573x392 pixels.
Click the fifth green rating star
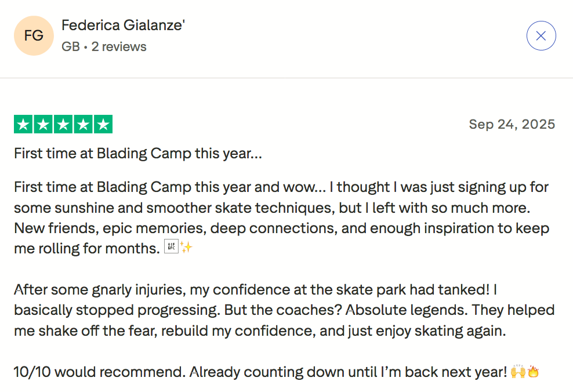tap(103, 124)
